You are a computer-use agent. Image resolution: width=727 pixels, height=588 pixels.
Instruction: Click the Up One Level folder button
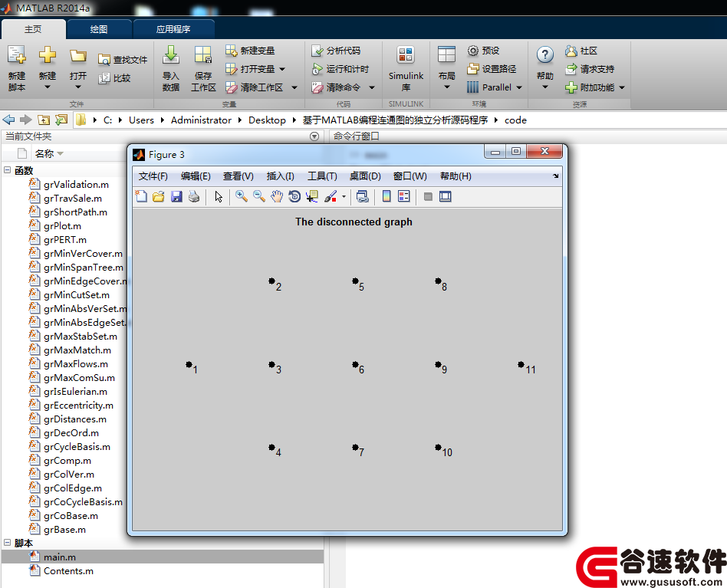(44, 120)
